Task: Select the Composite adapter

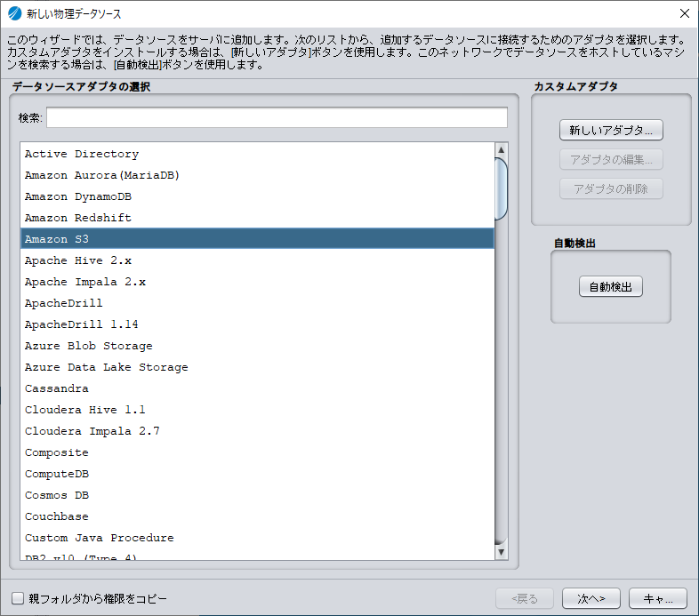Action: (257, 452)
